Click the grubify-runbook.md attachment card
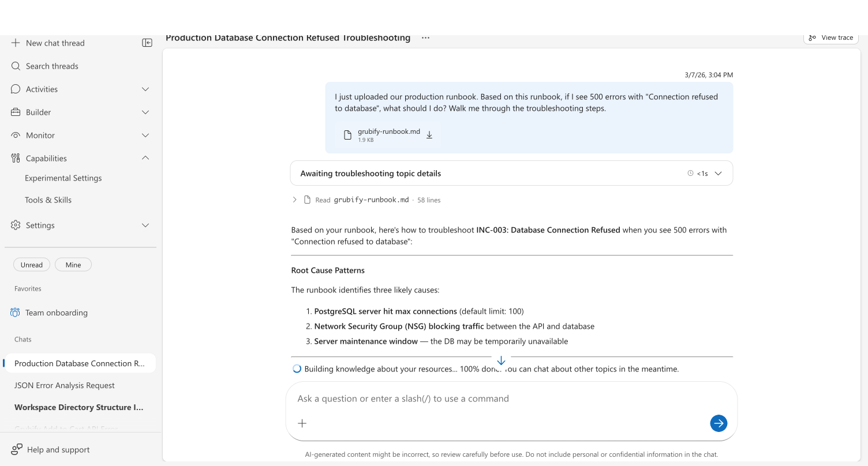868x466 pixels. [388, 135]
